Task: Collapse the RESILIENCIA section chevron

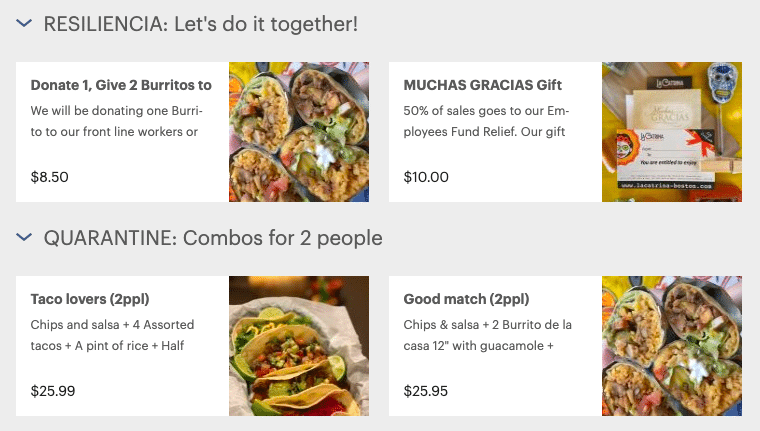Action: [25, 24]
